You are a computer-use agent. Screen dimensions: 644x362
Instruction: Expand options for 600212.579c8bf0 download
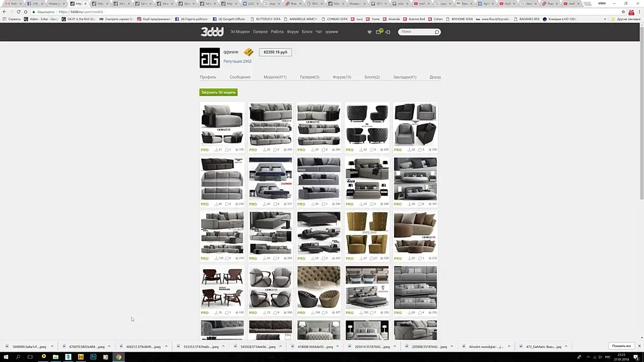[166, 346]
